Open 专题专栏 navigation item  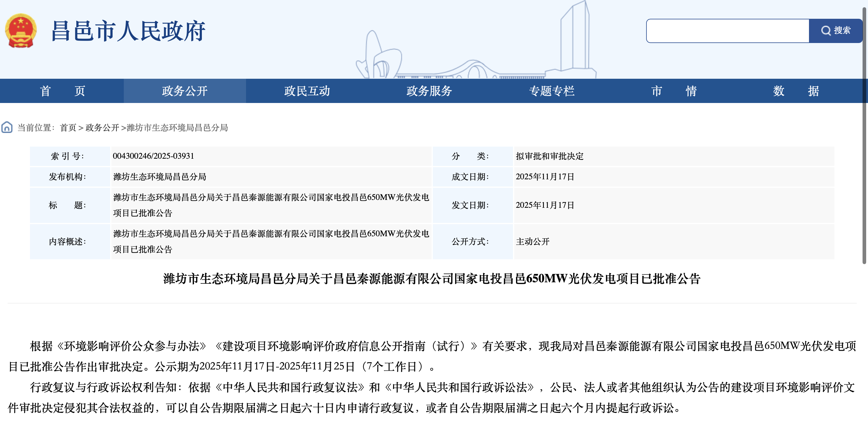tap(552, 91)
